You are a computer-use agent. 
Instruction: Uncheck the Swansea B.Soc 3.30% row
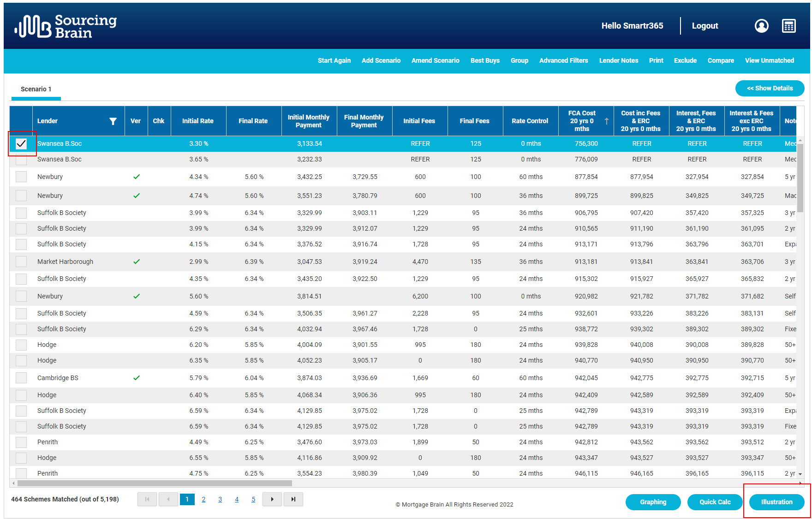21,143
